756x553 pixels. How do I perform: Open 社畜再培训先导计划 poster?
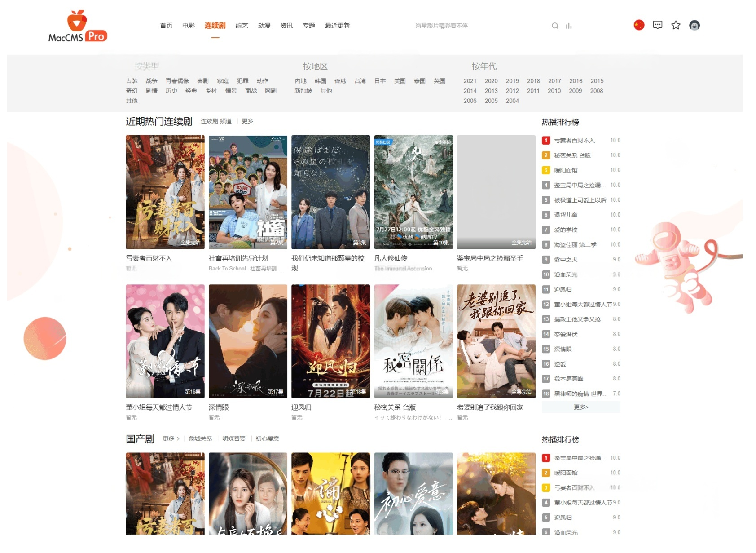tap(248, 192)
